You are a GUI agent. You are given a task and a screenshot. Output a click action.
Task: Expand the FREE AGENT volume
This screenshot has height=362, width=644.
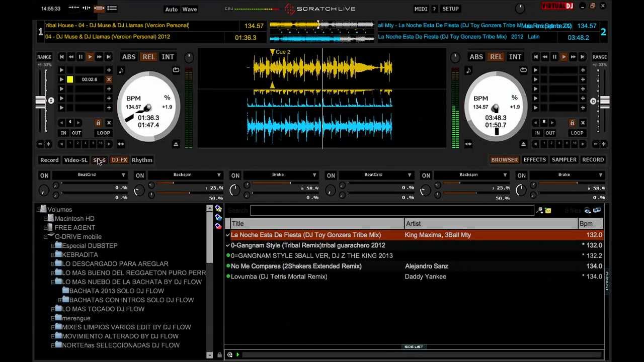45,228
